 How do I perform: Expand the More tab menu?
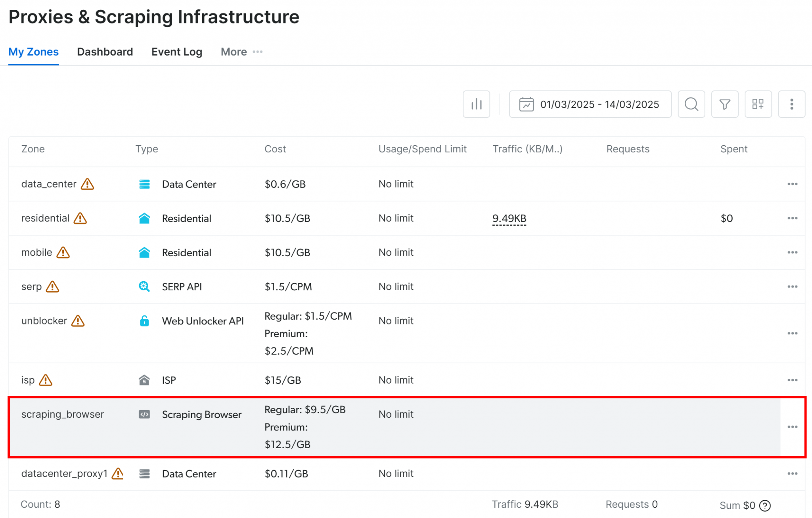tap(241, 52)
